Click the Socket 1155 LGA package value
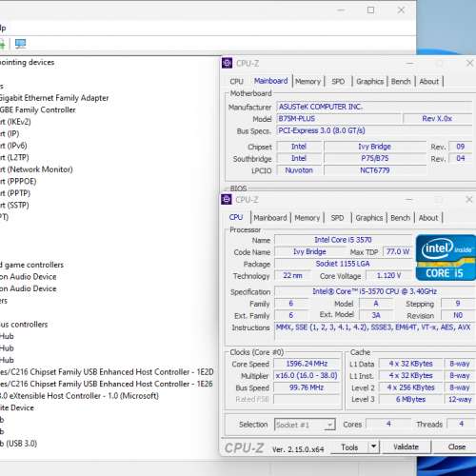 [343, 264]
